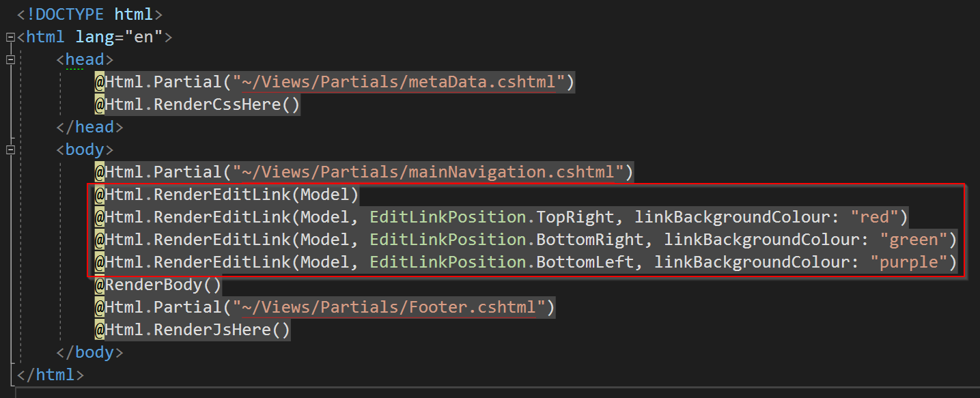Collapse the html element outlining toggle
This screenshot has height=398, width=980.
tap(10, 37)
